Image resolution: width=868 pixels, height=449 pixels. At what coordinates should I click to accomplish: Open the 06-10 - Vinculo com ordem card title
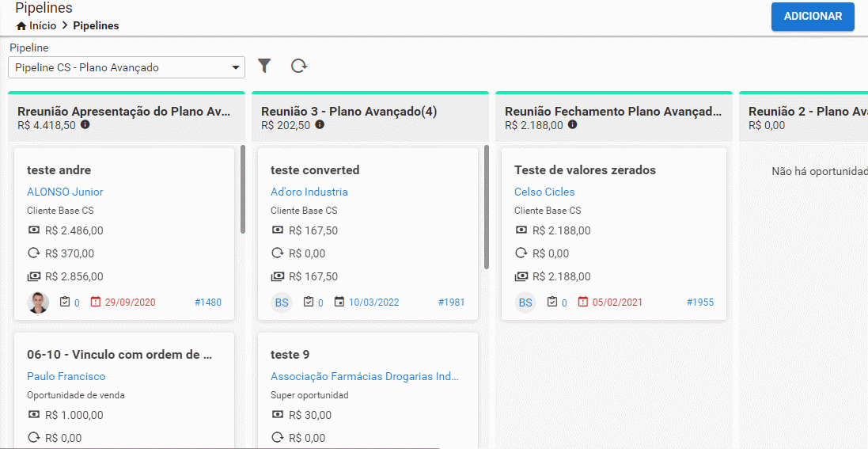tap(120, 355)
